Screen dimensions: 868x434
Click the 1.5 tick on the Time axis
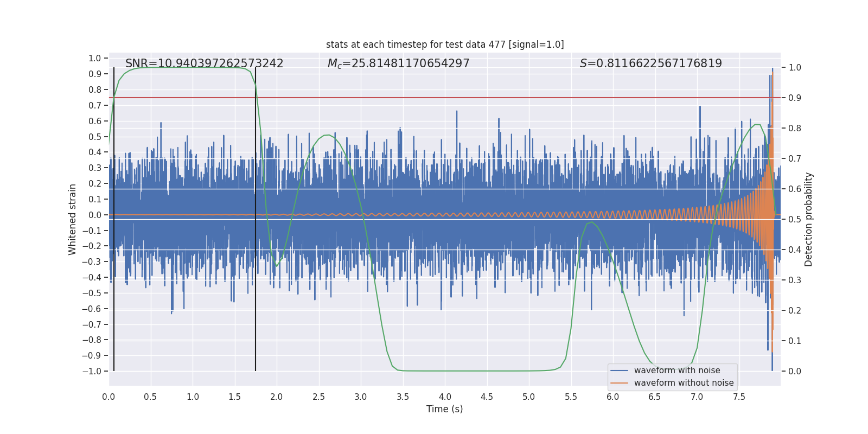tap(235, 397)
